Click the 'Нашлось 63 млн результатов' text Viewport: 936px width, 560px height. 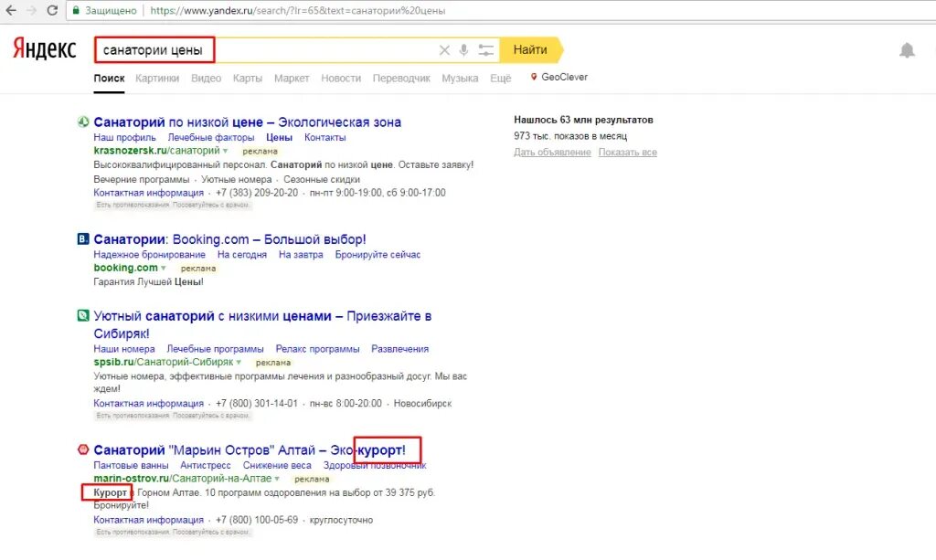583,120
